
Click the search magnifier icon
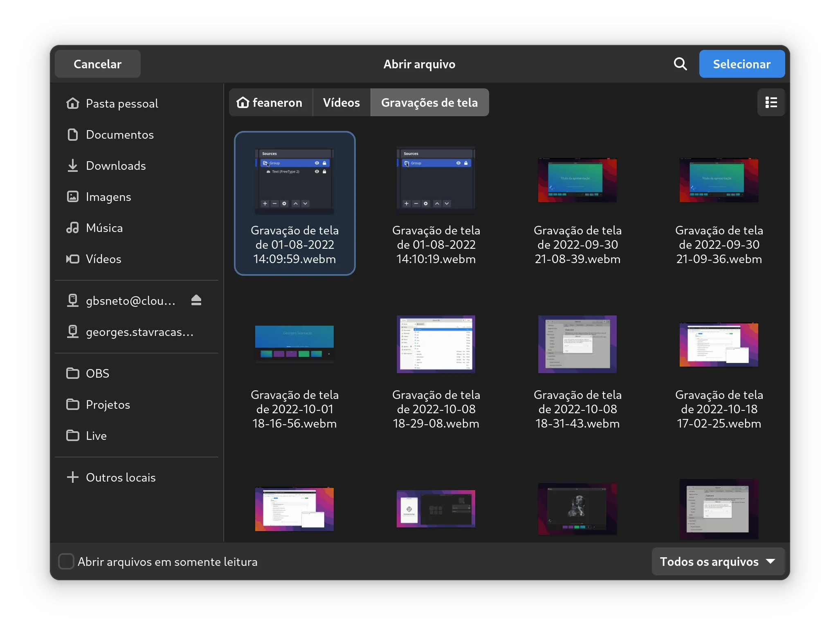point(680,64)
